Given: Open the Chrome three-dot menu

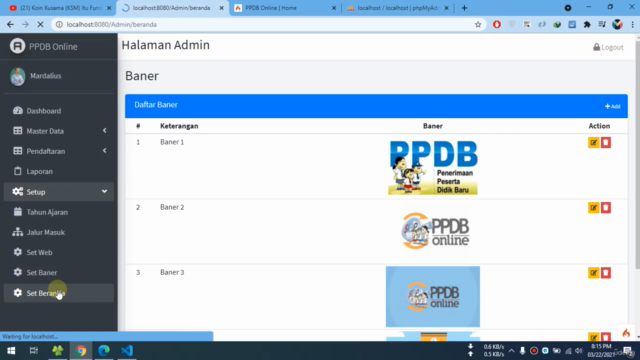Looking at the screenshot, I should pos(633,24).
